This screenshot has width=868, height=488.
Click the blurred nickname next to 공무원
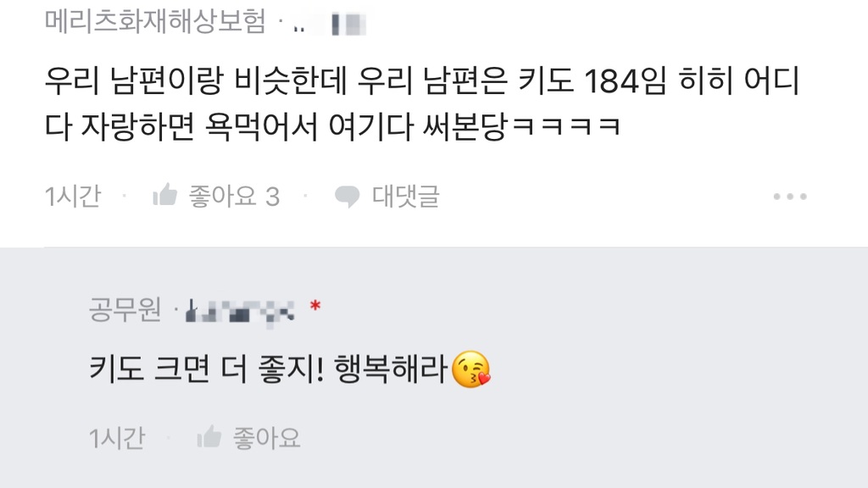(x=240, y=313)
